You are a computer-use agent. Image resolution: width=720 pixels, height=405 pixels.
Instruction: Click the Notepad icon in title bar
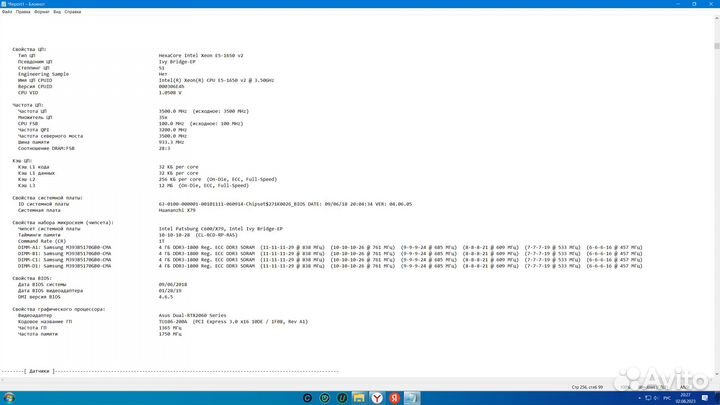tap(4, 4)
